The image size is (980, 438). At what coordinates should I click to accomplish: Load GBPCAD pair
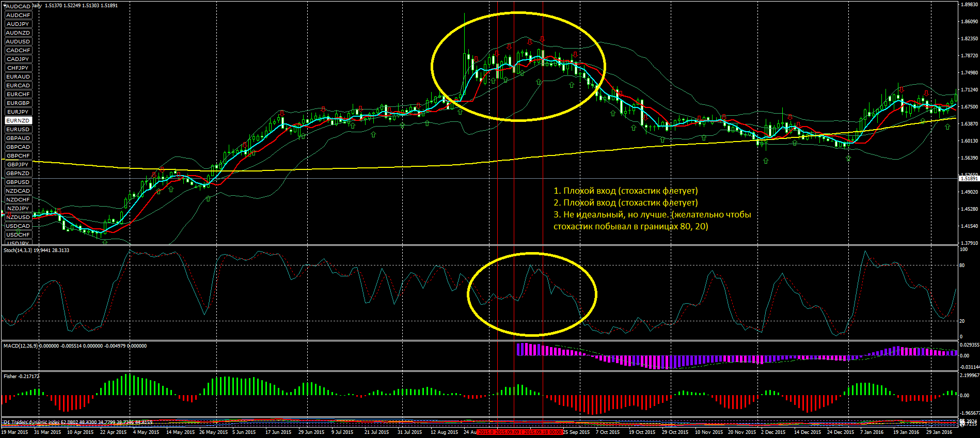[x=18, y=147]
